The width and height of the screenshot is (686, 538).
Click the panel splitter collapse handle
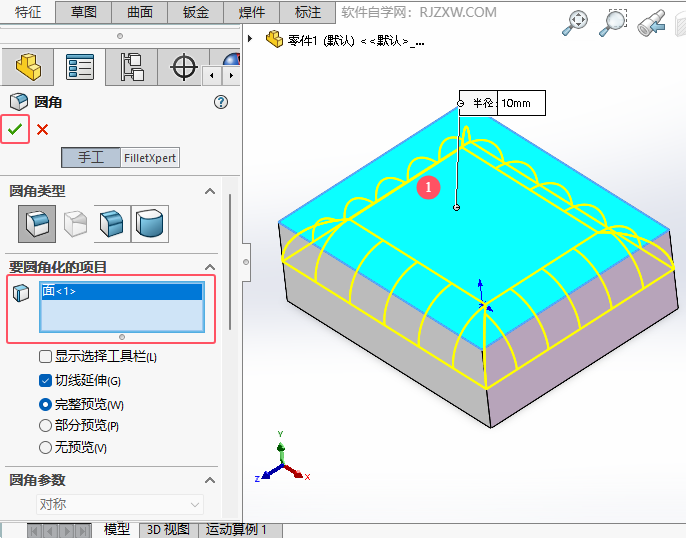pos(246,262)
